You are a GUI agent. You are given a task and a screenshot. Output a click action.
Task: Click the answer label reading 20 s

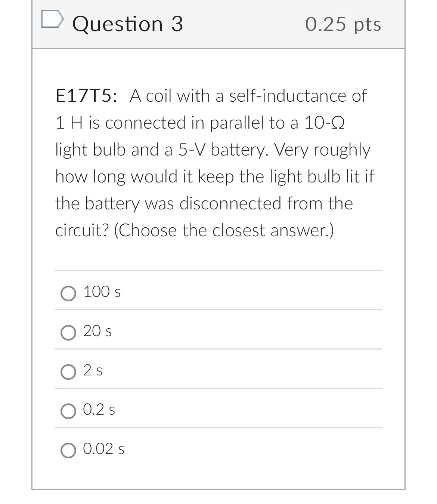(97, 332)
